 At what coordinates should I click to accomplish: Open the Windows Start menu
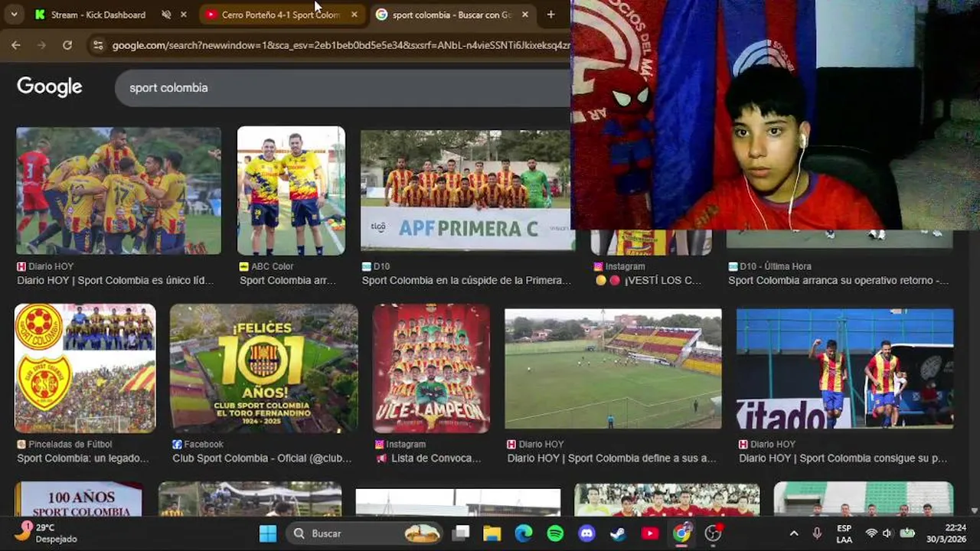coord(268,533)
